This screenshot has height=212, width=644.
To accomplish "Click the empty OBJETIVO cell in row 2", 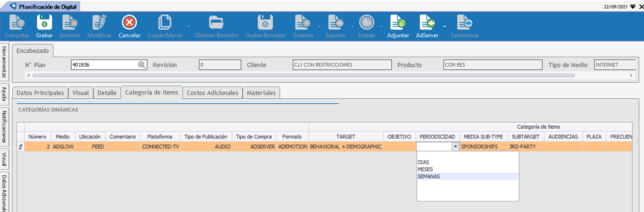I will [x=400, y=147].
